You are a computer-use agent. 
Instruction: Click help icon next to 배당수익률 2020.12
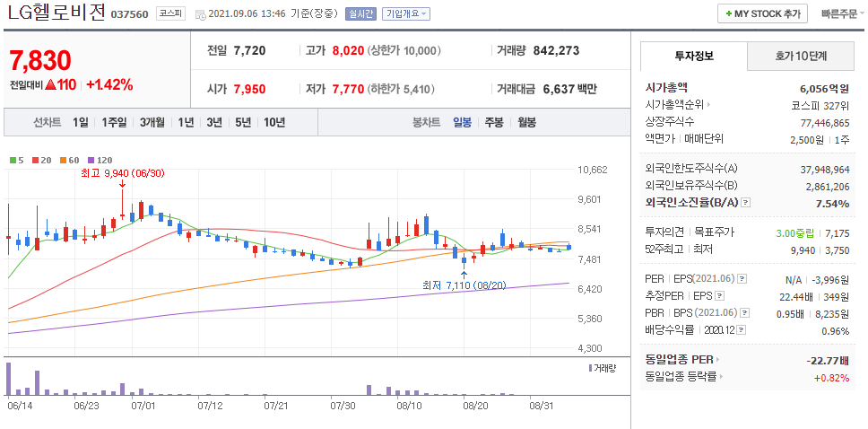coord(742,330)
